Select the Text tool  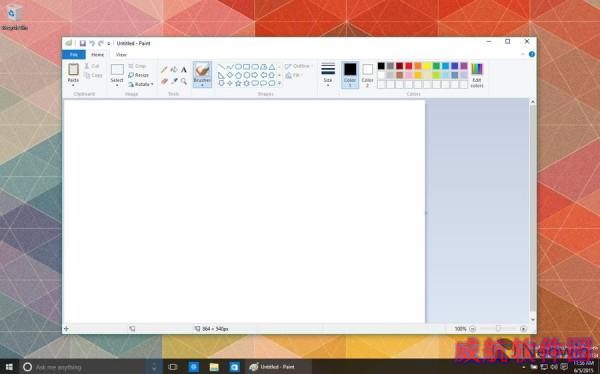pos(184,70)
